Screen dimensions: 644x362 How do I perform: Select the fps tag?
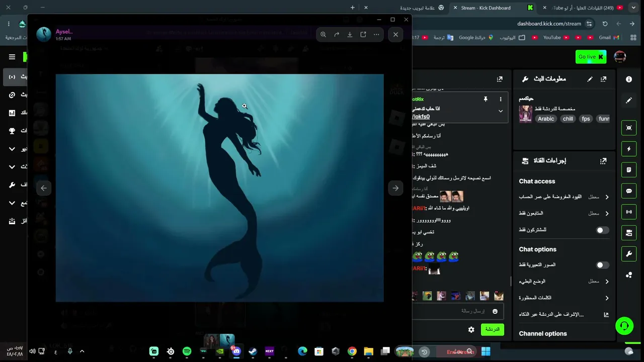click(586, 119)
